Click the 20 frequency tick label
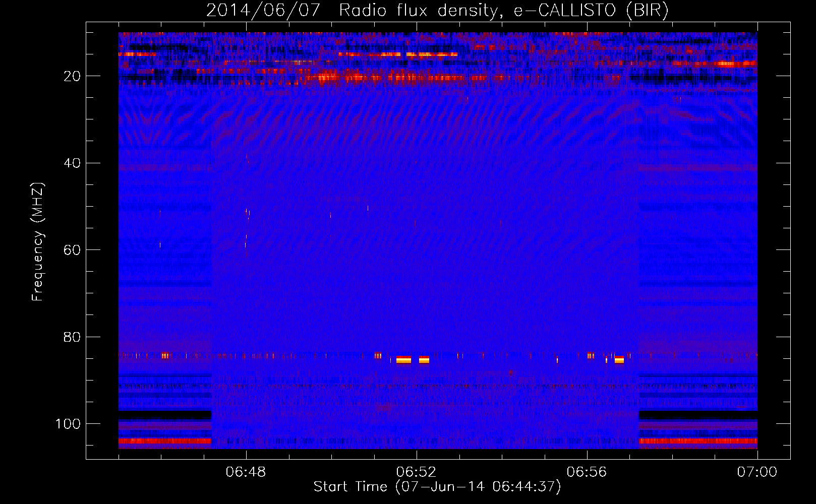This screenshot has width=816, height=504. coord(73,76)
